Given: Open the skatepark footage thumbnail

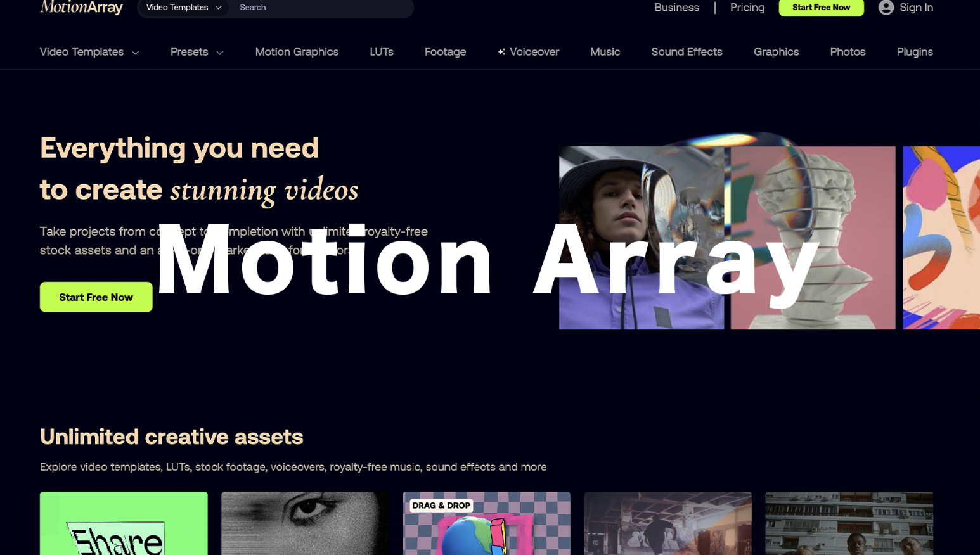Looking at the screenshot, I should 668,523.
